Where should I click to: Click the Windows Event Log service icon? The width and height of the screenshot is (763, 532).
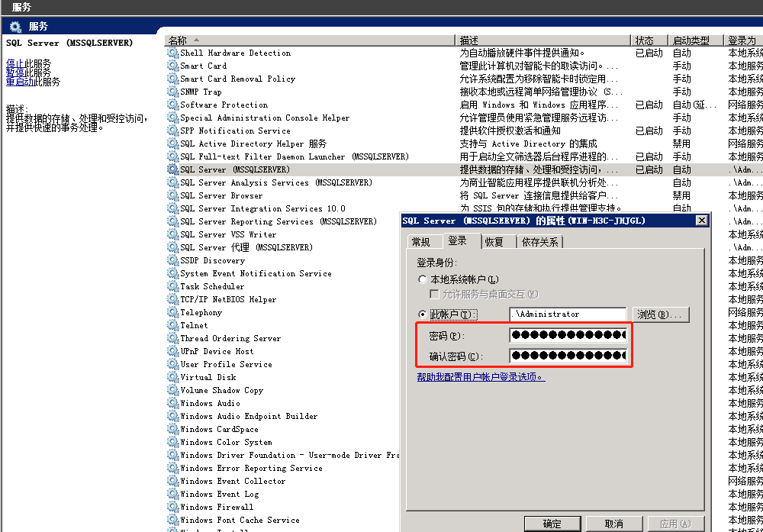pyautogui.click(x=172, y=494)
